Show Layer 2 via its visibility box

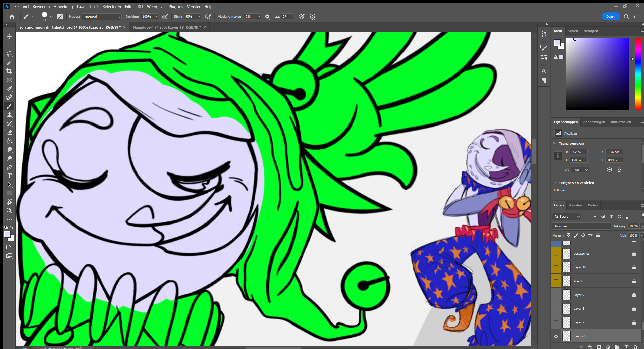pos(556,322)
